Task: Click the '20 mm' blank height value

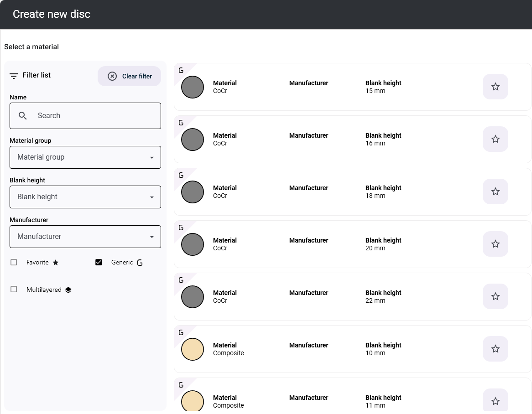Action: pos(375,248)
